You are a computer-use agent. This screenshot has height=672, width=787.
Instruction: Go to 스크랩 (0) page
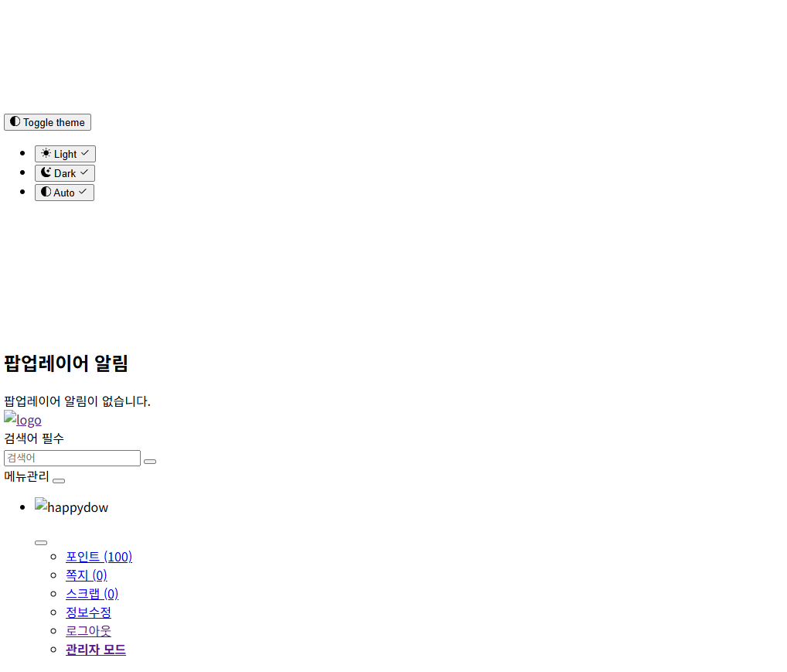click(92, 594)
